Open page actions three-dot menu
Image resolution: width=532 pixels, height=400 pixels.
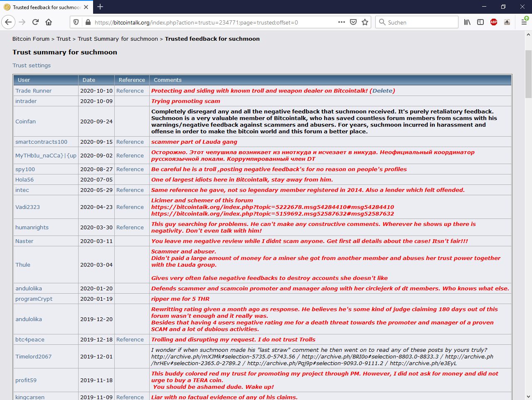pos(342,22)
